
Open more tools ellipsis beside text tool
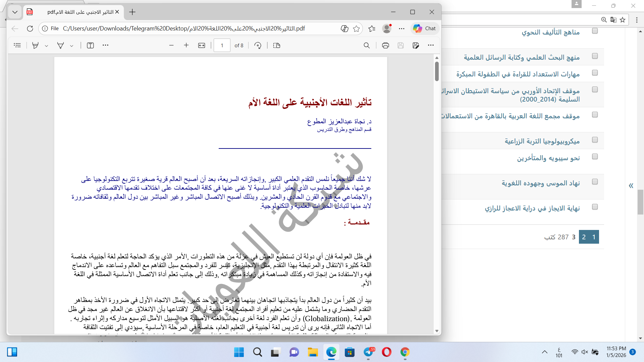[105, 45]
